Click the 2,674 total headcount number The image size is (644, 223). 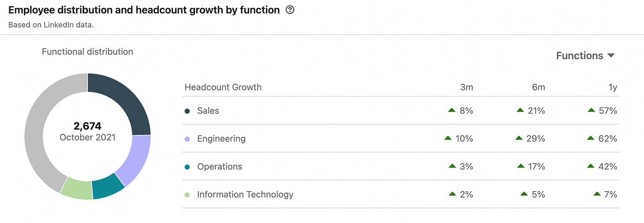(88, 127)
